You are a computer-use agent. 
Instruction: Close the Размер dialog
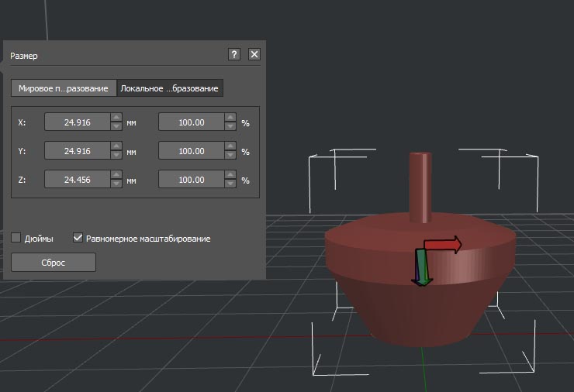tap(254, 54)
